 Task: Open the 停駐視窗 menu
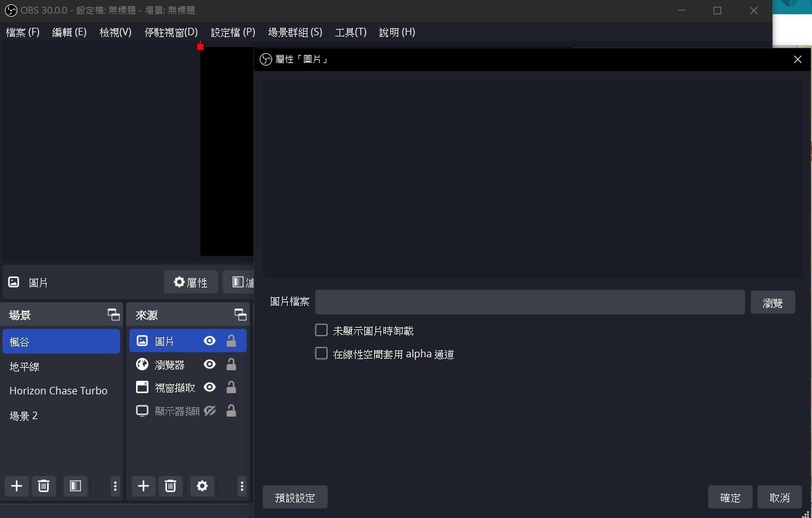pyautogui.click(x=171, y=32)
